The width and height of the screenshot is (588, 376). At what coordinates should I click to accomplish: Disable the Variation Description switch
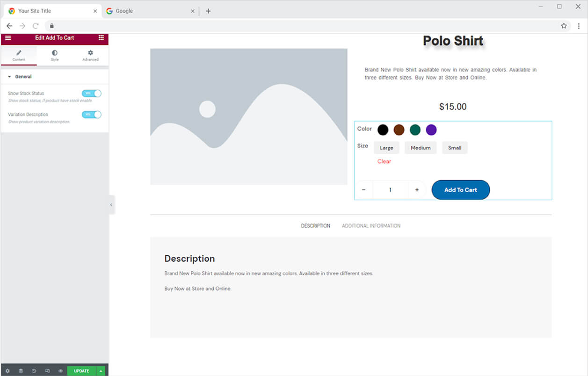pos(91,115)
